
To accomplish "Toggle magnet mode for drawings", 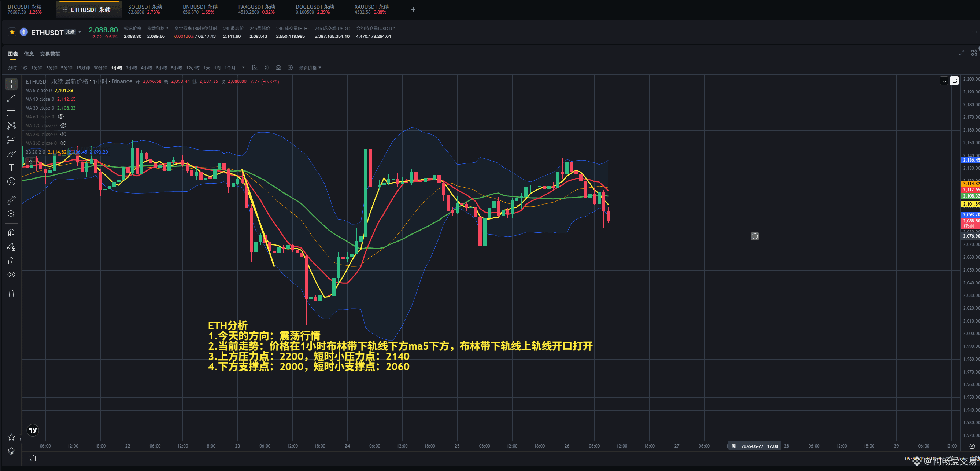I will [x=11, y=233].
